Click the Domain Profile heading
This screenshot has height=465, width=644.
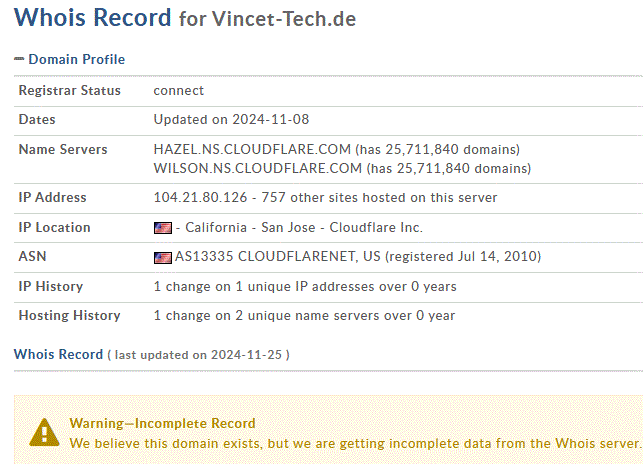pos(76,59)
